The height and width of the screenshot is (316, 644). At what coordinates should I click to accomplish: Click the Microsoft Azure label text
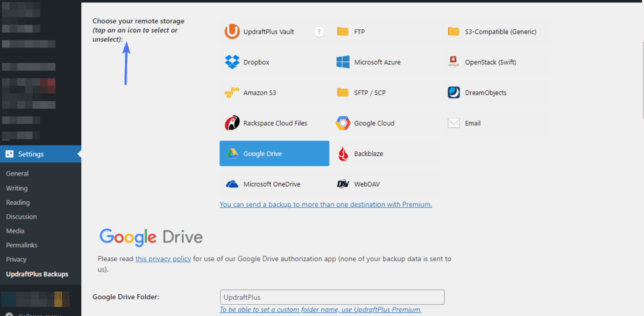(378, 62)
